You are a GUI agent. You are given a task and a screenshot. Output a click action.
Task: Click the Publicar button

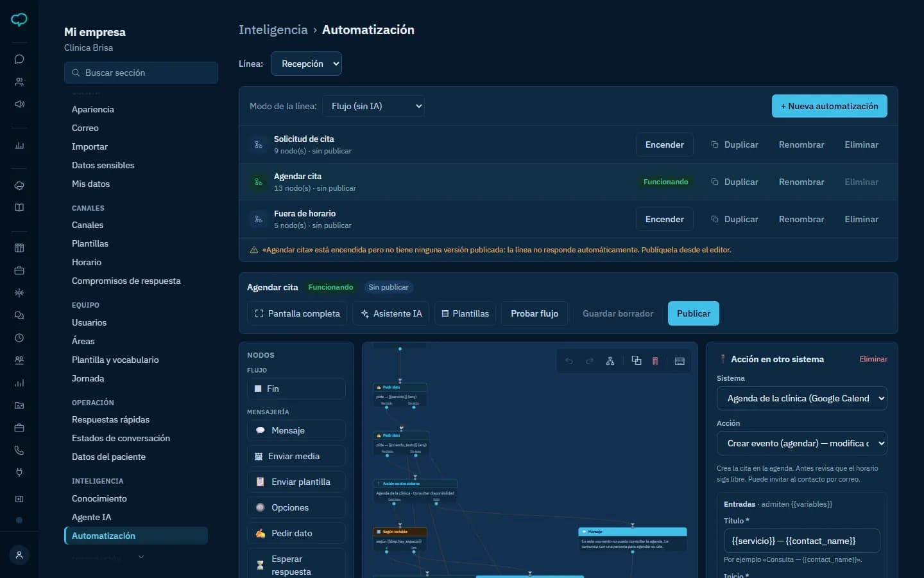click(694, 313)
